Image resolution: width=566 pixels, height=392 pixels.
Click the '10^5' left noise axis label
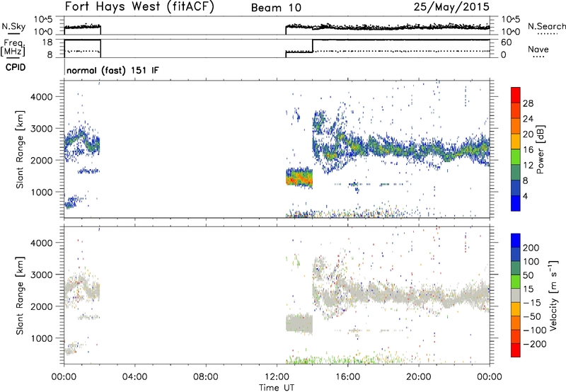43,20
